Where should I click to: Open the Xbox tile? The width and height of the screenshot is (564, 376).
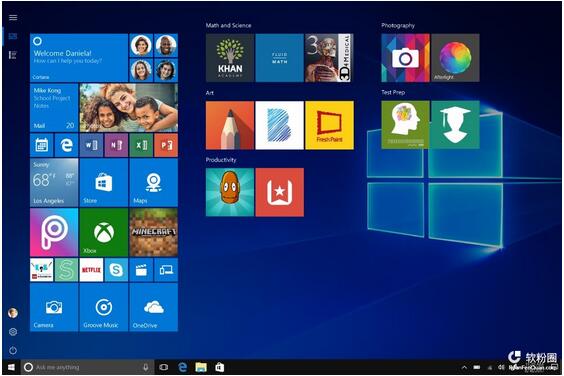point(104,232)
